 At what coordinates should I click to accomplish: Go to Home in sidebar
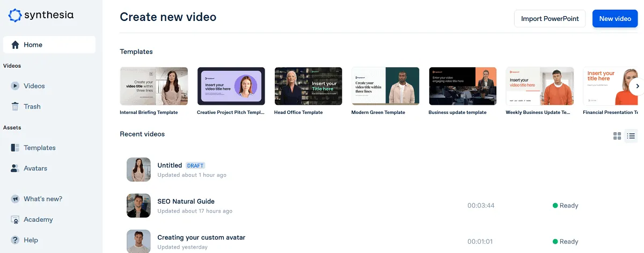pyautogui.click(x=49, y=45)
